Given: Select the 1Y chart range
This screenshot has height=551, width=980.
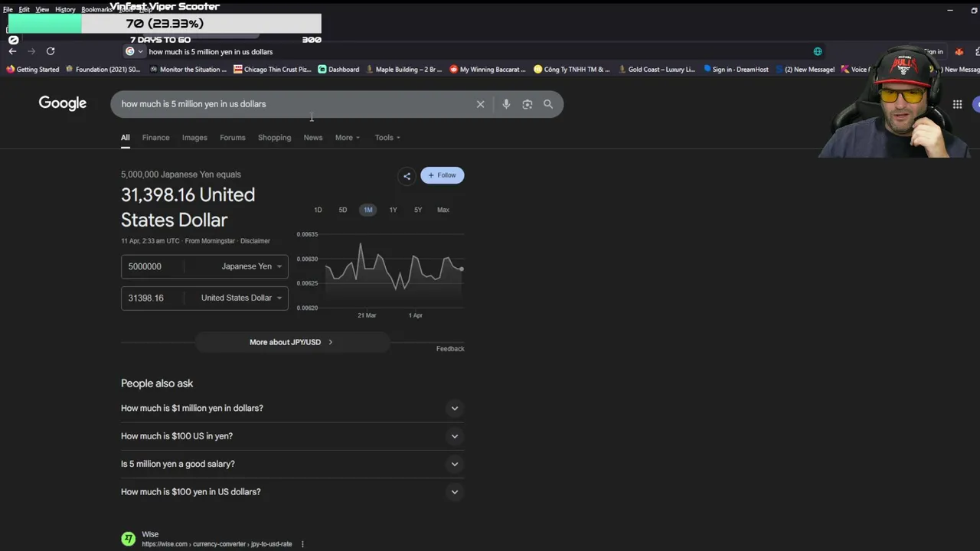Looking at the screenshot, I should [393, 210].
